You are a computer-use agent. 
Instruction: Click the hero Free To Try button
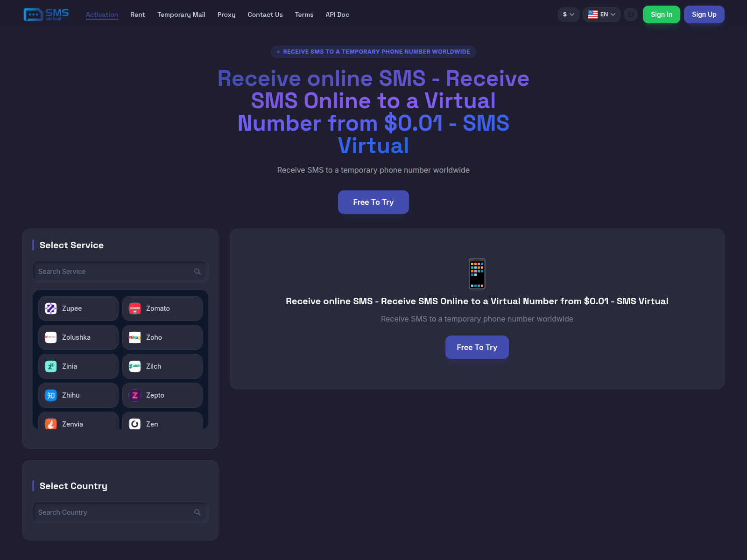point(373,202)
